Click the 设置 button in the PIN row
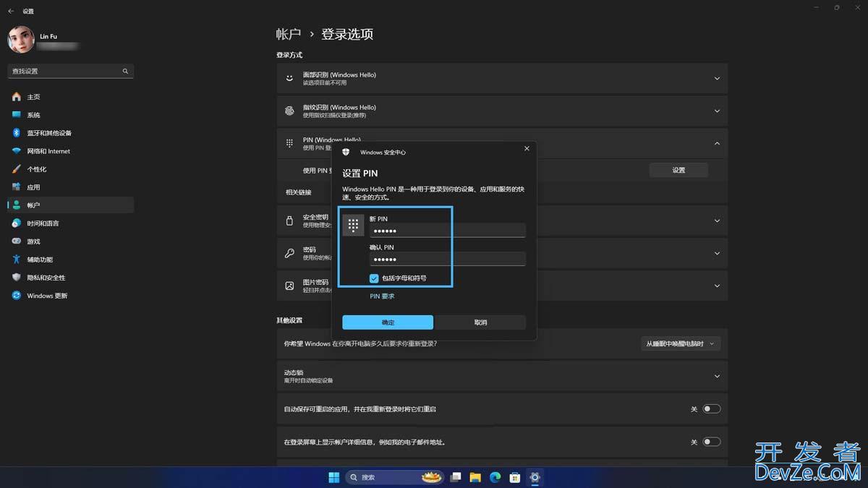The height and width of the screenshot is (488, 868). point(678,170)
